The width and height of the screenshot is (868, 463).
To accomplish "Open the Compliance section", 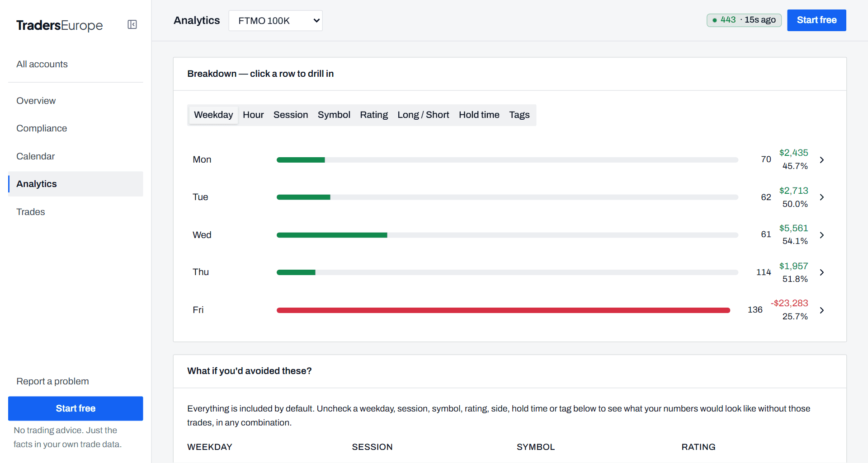I will [42, 128].
